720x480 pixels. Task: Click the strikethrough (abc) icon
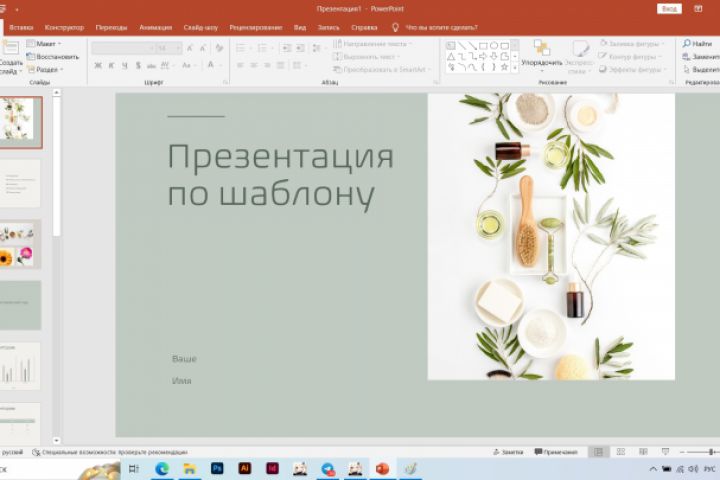pyautogui.click(x=151, y=66)
